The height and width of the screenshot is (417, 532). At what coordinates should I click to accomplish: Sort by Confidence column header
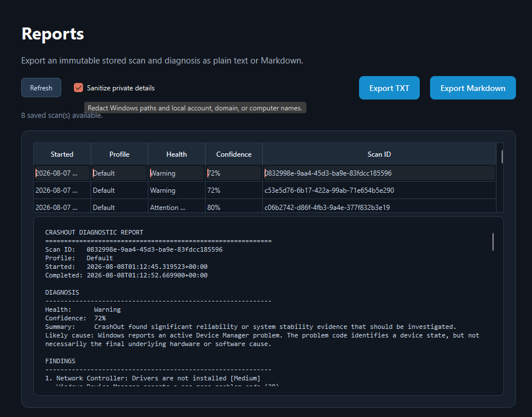(x=234, y=154)
